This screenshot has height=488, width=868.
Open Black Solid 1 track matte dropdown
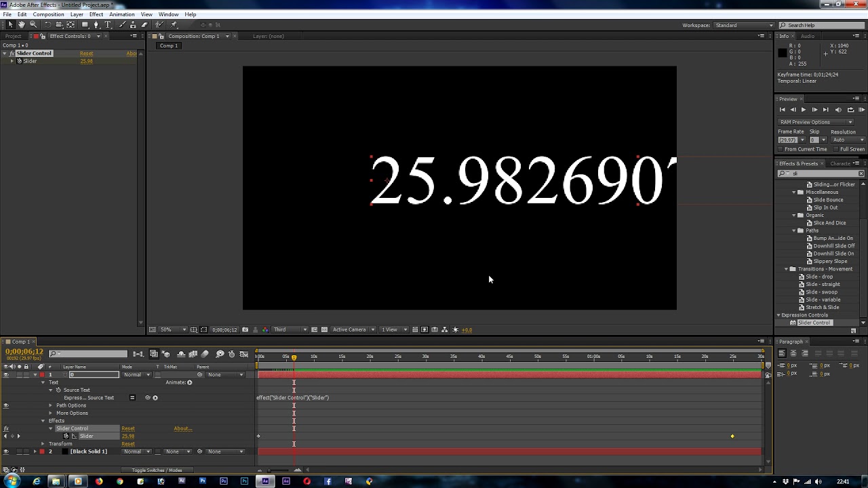tap(176, 451)
